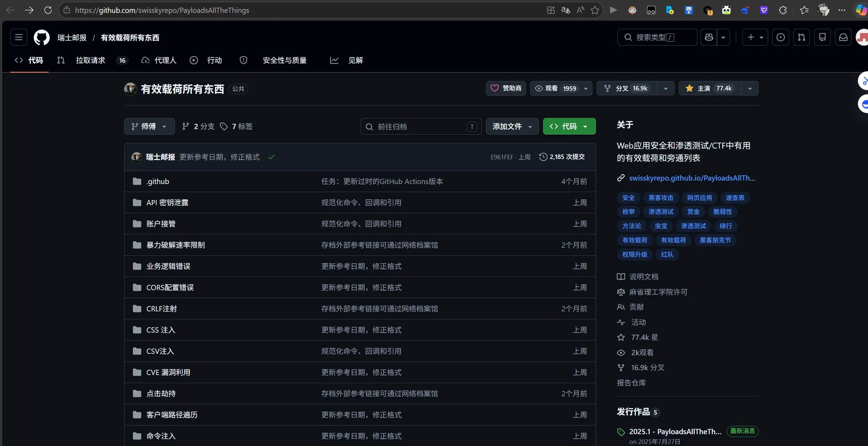Open the read aloud icon in address bar

[x=580, y=10]
